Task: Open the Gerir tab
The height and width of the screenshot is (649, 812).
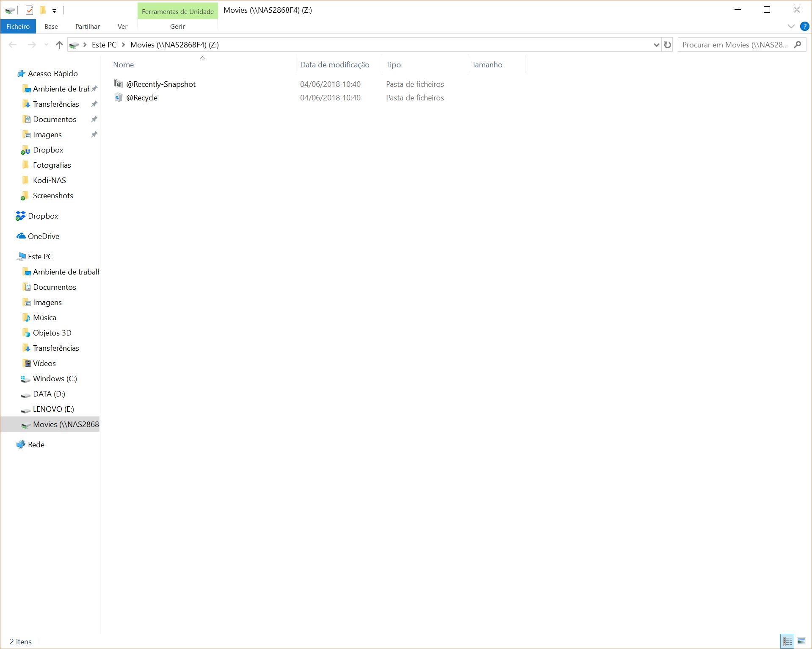Action: [x=177, y=26]
